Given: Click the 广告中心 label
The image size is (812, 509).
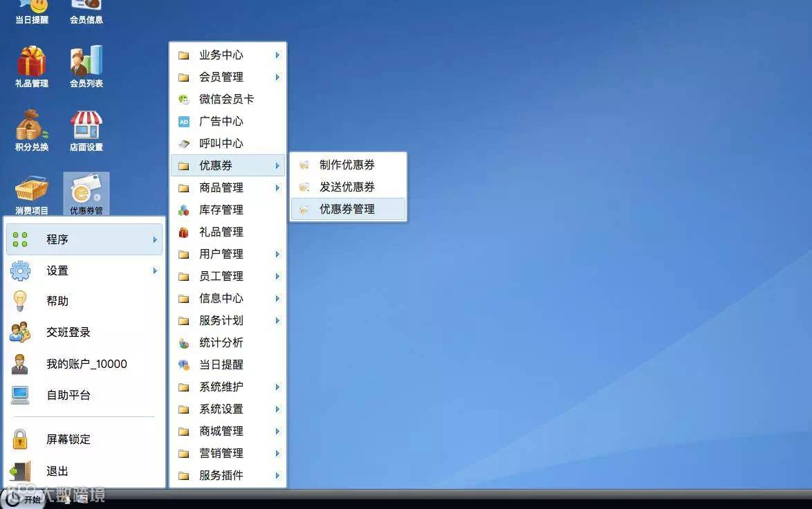Looking at the screenshot, I should tap(221, 121).
